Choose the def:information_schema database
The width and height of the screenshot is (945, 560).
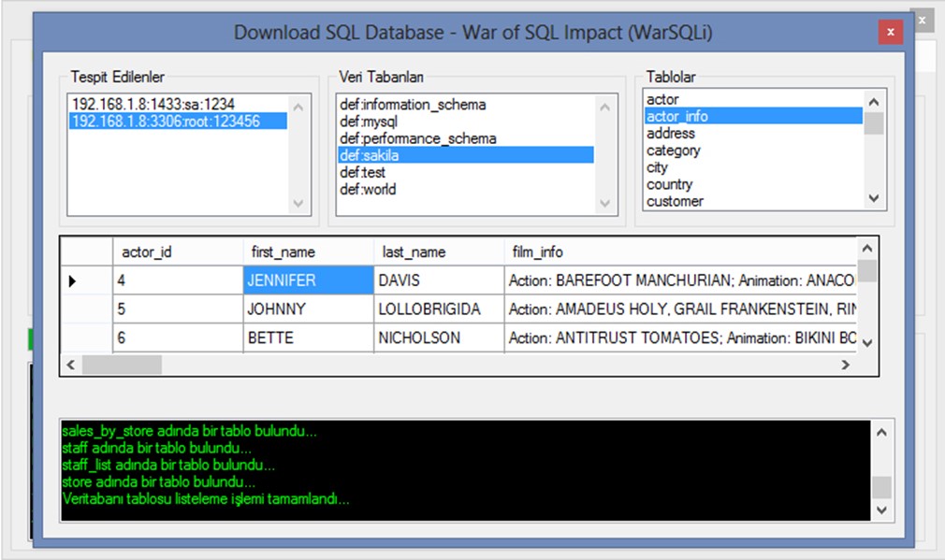coord(413,105)
